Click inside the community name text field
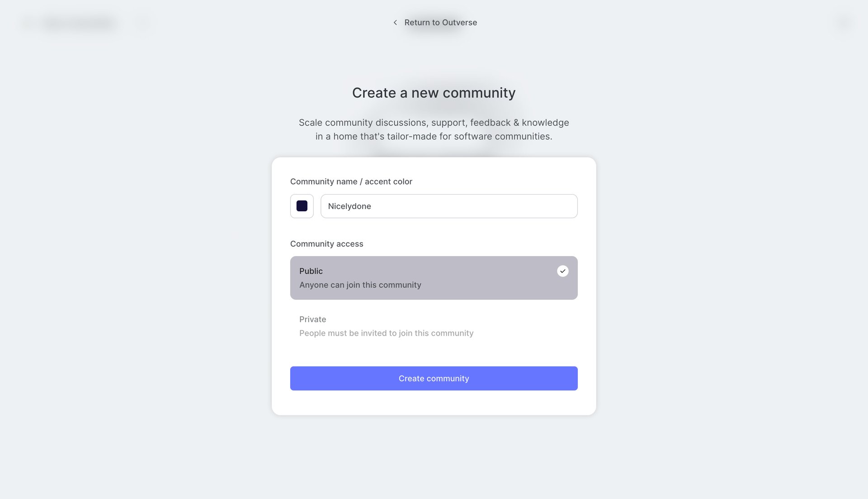This screenshot has width=868, height=499. (x=448, y=206)
